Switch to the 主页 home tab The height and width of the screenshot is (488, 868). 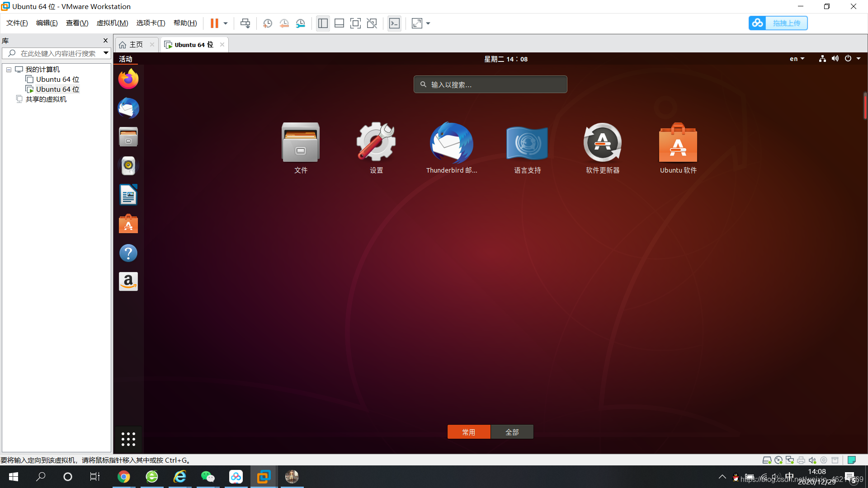tap(136, 44)
